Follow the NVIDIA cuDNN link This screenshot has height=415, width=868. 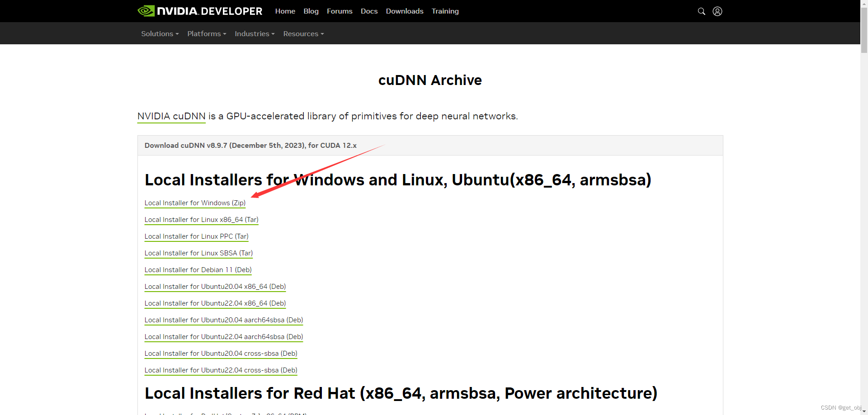pyautogui.click(x=171, y=116)
